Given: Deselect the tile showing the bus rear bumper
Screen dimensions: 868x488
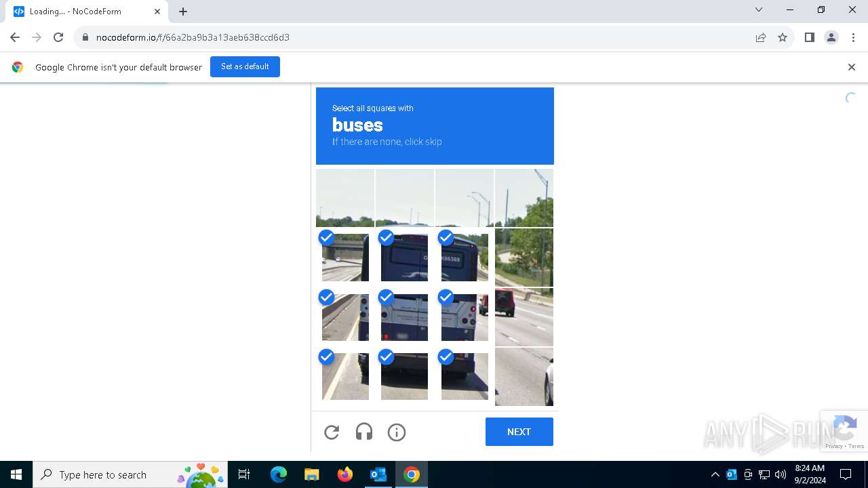Looking at the screenshot, I should point(405,376).
